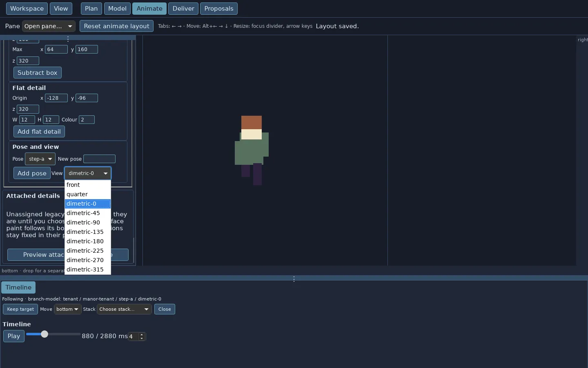
Task: Select dimetric-180 in the view list
Action: coord(88,241)
